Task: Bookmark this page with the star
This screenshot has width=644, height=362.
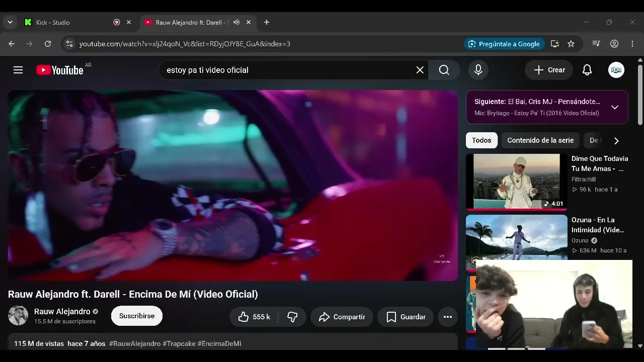Action: tap(571, 44)
